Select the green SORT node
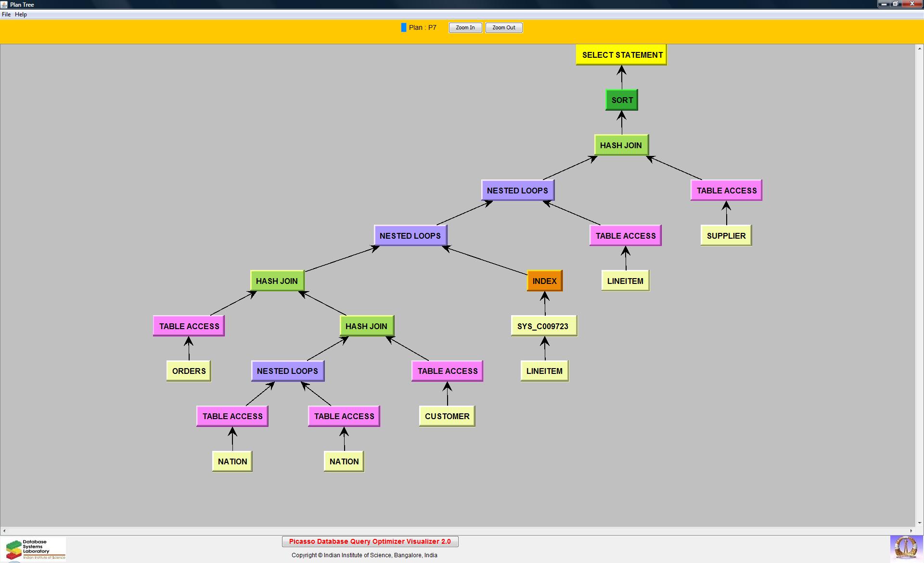The image size is (924, 563). 621,100
